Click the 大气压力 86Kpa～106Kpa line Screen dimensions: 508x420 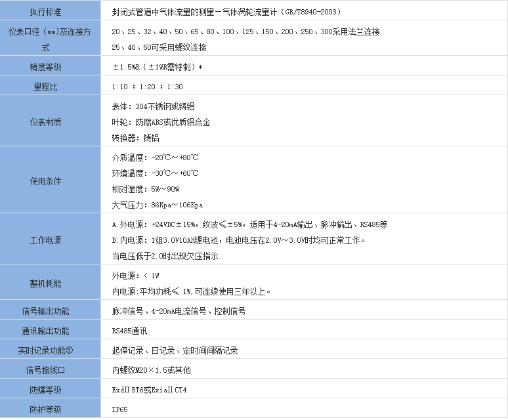pos(157,205)
